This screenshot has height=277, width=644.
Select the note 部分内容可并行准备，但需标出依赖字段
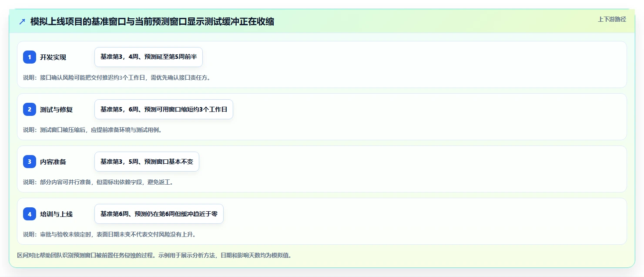tap(98, 182)
